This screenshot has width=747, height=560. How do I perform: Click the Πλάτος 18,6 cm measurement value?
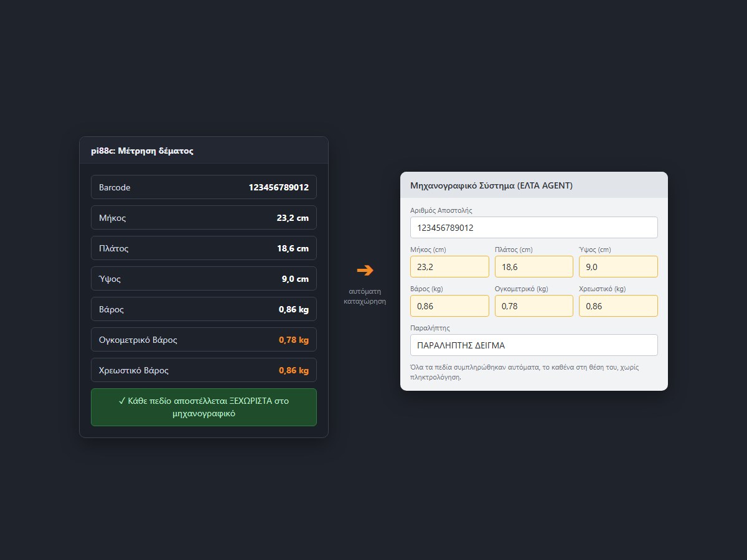point(293,248)
